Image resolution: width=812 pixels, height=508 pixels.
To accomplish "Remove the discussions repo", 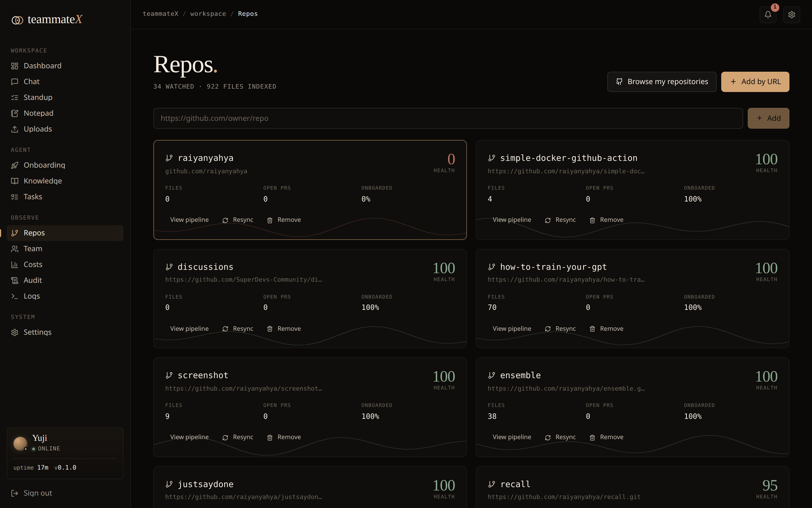I will tap(284, 329).
